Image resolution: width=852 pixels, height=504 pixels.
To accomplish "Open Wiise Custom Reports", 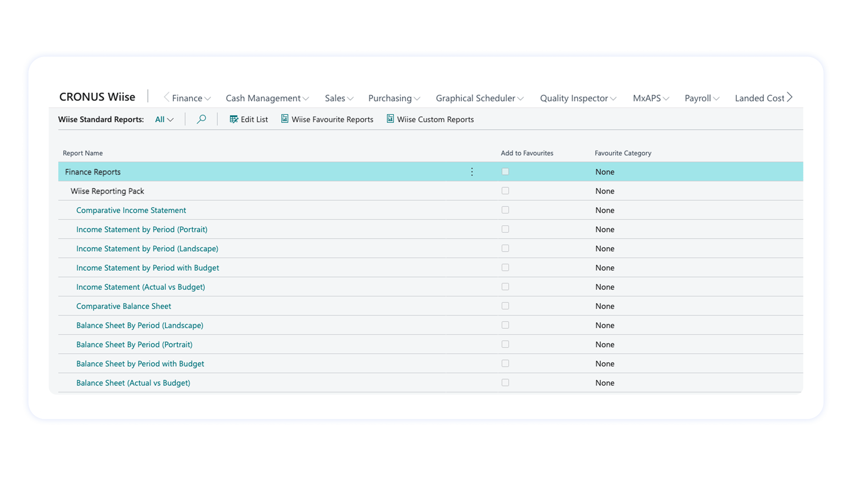I will [x=430, y=119].
